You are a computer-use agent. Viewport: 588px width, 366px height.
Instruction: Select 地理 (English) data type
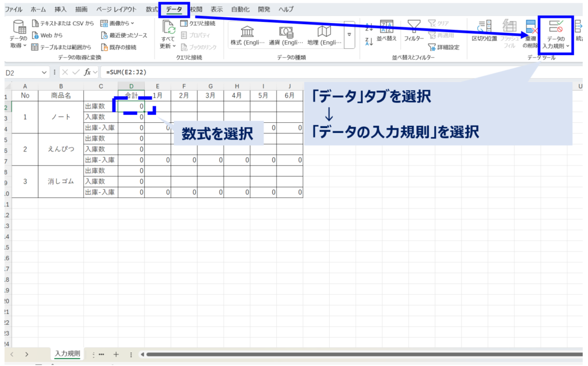point(324,35)
